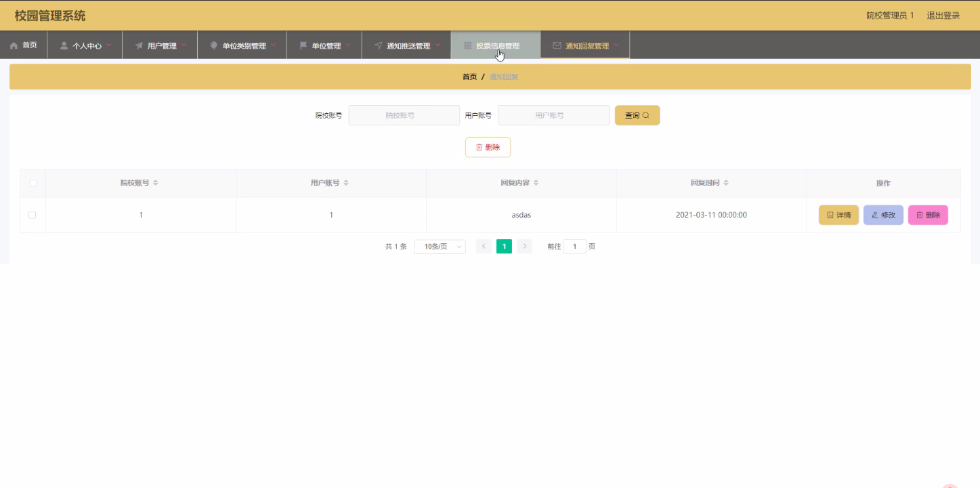
Task: Open 投票信息管理 menu item
Action: tap(496, 45)
